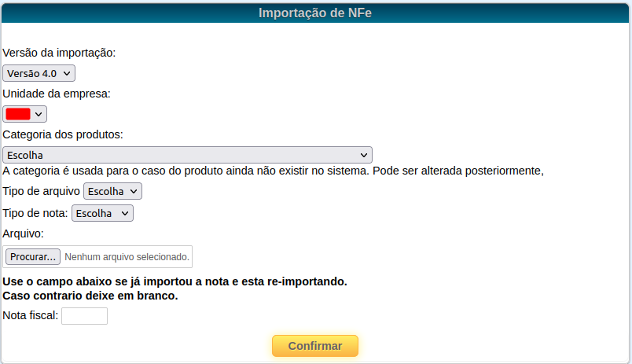The width and height of the screenshot is (632, 364).
Task: Click the 'Versão da importação:' label
Action: (59, 53)
